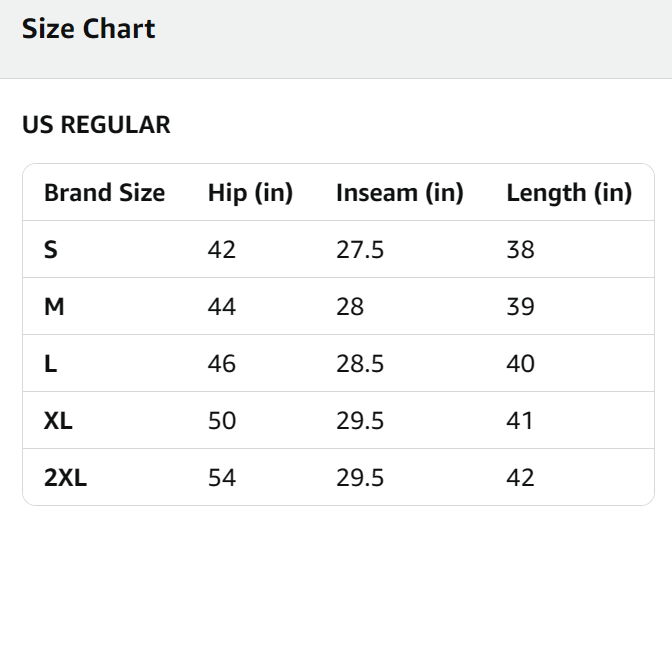Select the Hip (in) column header
This screenshot has height=672, width=672.
click(250, 193)
